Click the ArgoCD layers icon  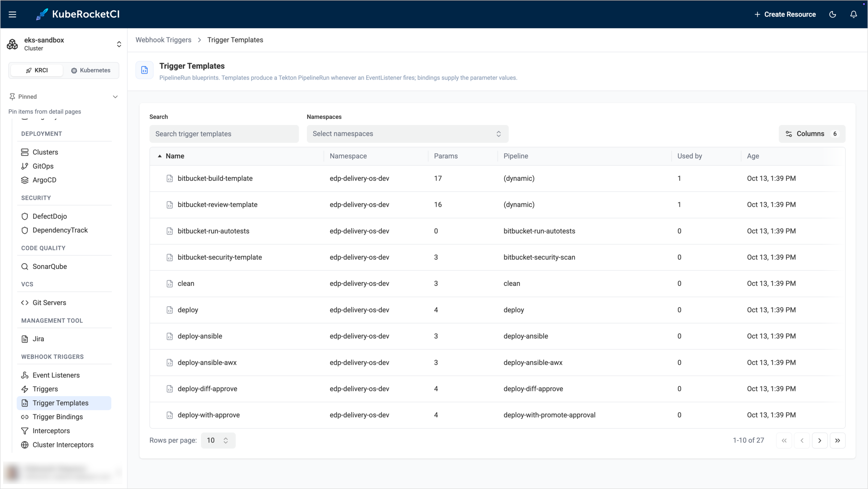coord(25,180)
